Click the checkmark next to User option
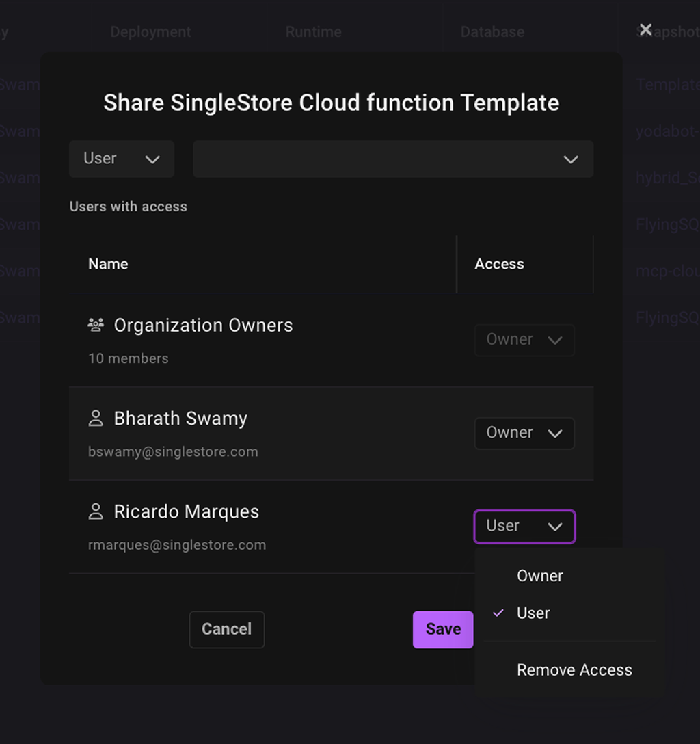 498,613
